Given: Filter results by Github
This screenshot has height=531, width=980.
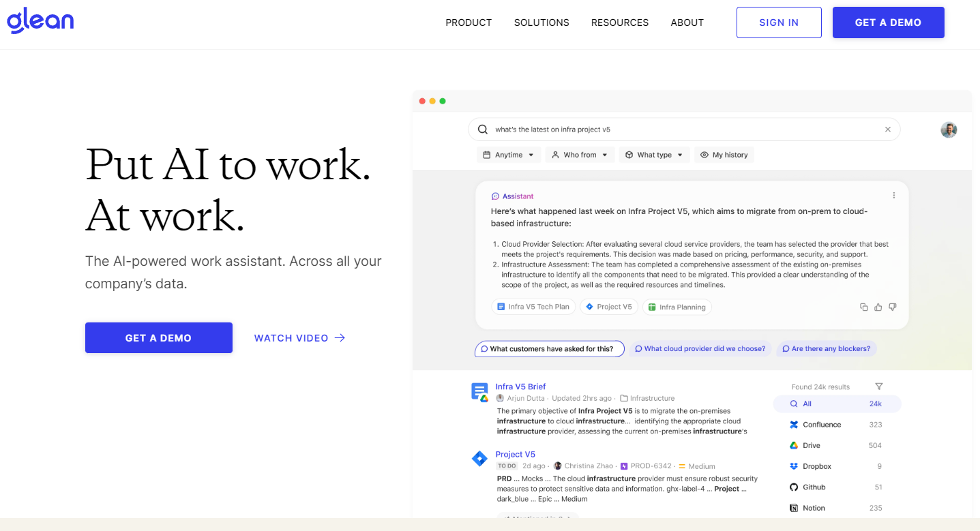Looking at the screenshot, I should 837,487.
